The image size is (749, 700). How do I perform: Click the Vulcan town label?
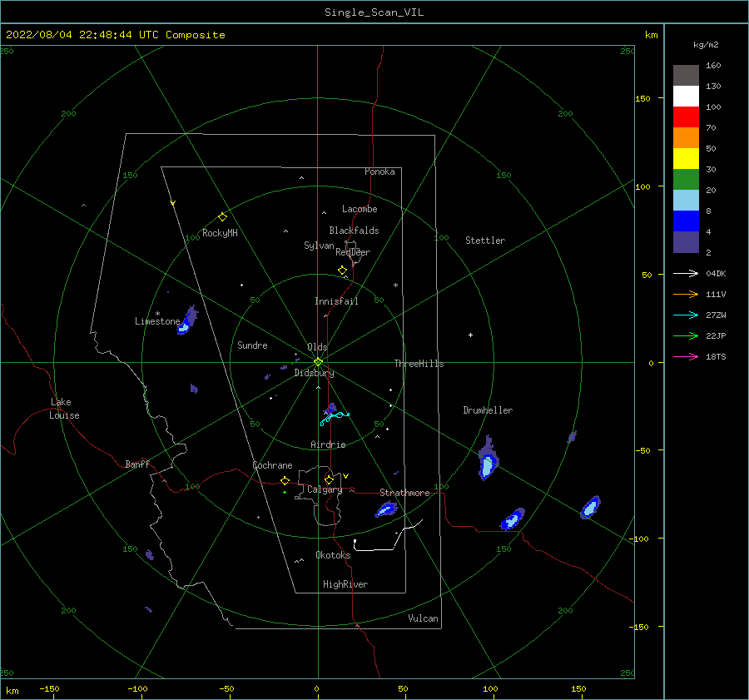point(424,618)
